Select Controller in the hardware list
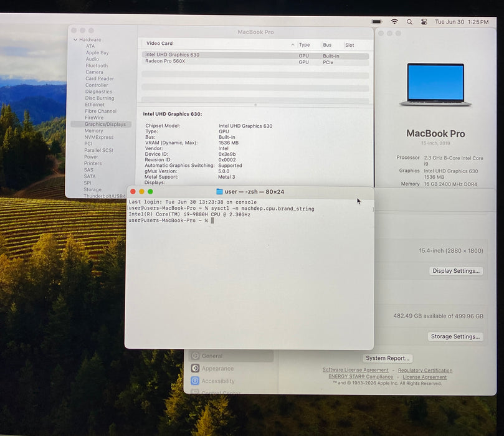 (x=97, y=85)
